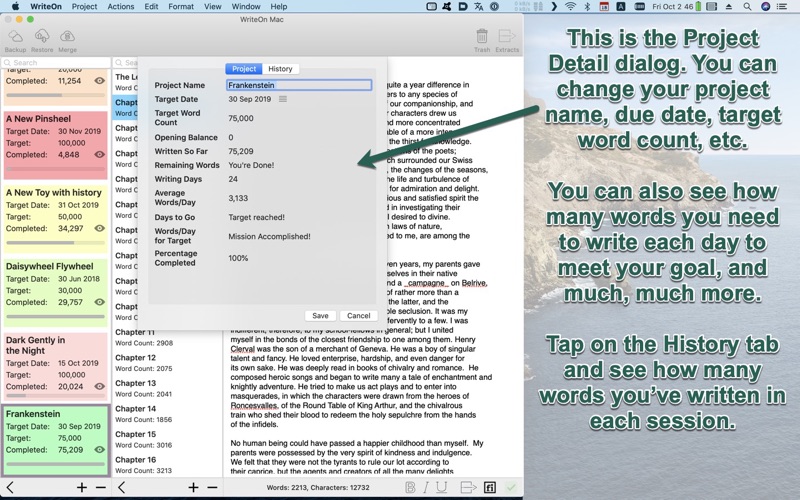Click the Cancel button
This screenshot has height=500, width=800.
click(358, 315)
